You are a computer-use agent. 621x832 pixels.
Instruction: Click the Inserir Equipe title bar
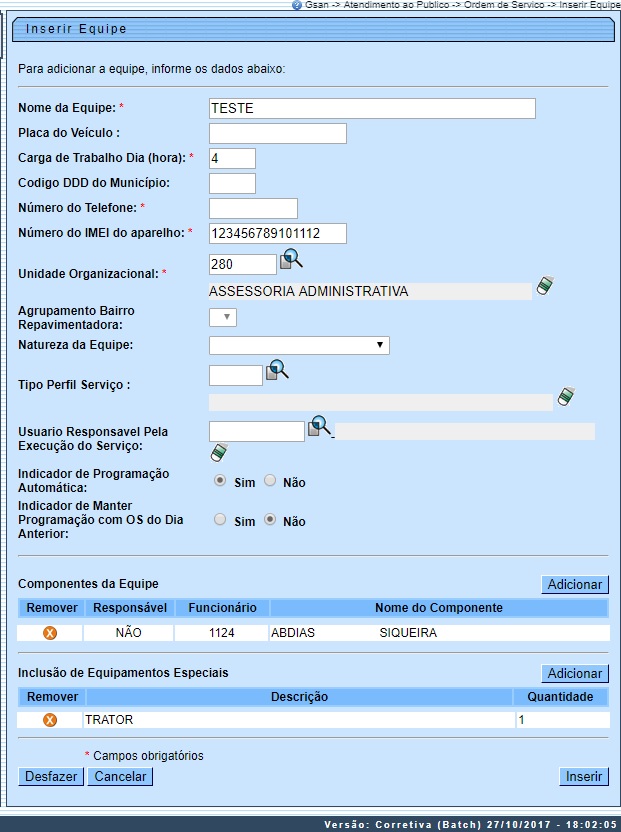tap(313, 29)
